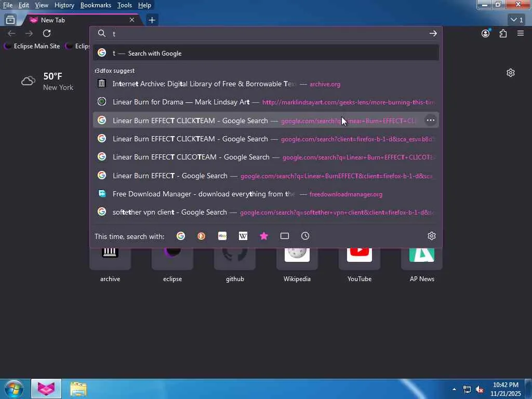This screenshot has width=532, height=399.
Task: Open Eclipse Main Site bookmark
Action: coord(32,46)
